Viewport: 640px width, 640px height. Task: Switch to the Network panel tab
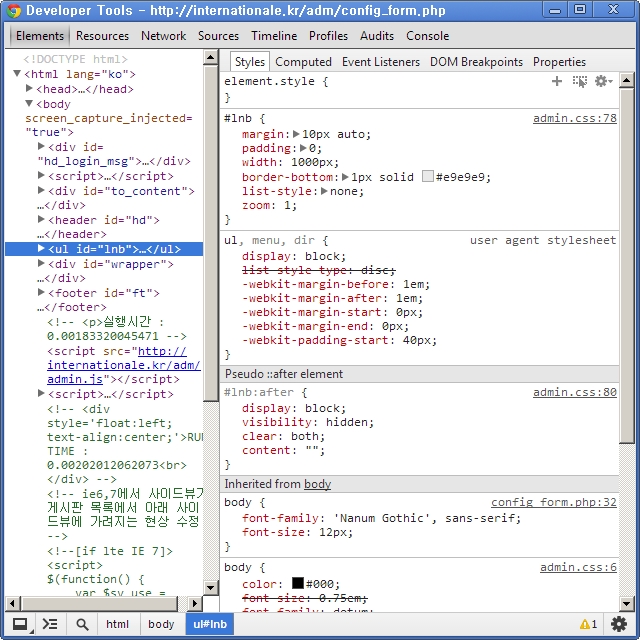(x=163, y=36)
